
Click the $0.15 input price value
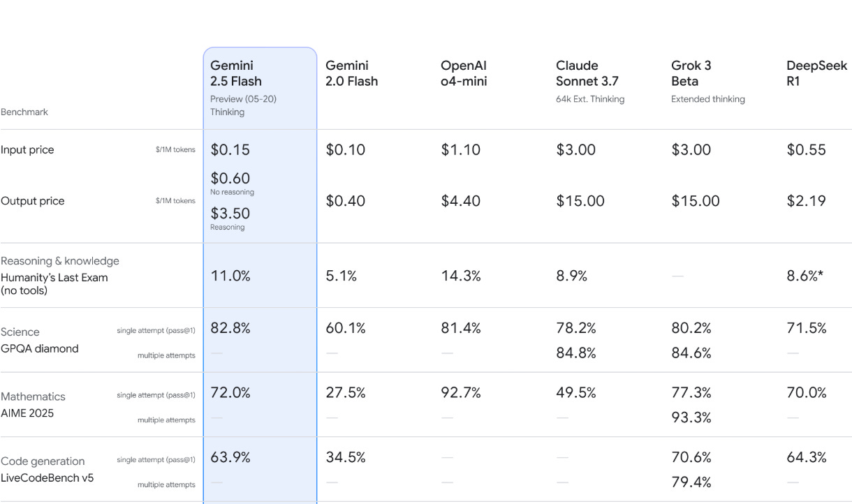(x=230, y=150)
